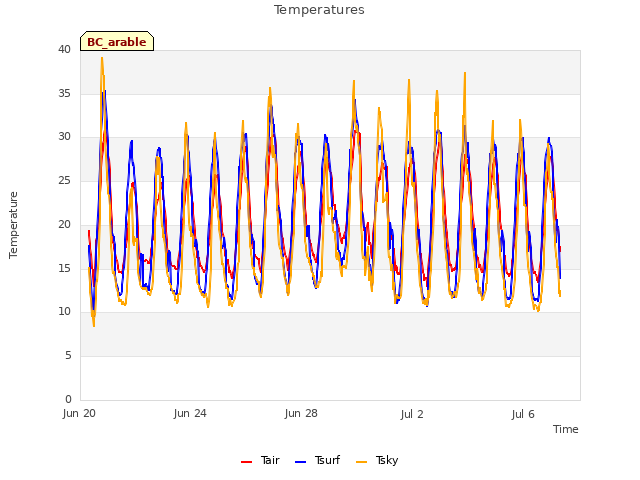The width and height of the screenshot is (640, 480).
Task: Click the 10 y-axis tick label
Action: 64,312
